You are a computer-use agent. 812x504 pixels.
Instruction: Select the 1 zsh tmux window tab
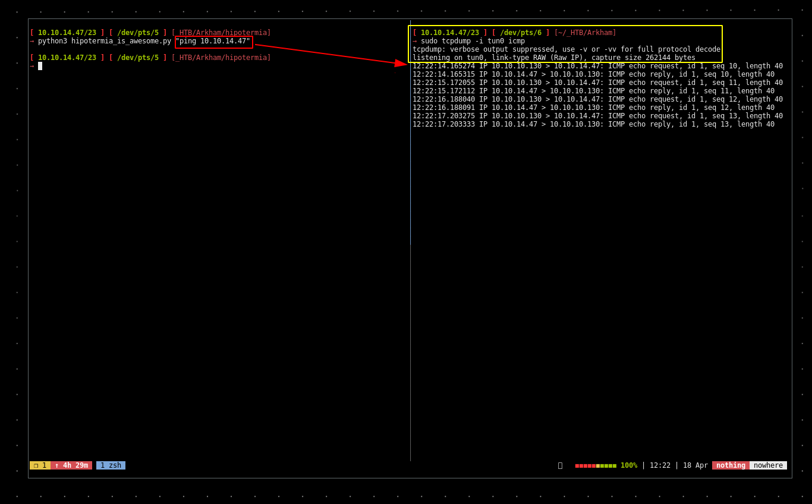[111, 465]
